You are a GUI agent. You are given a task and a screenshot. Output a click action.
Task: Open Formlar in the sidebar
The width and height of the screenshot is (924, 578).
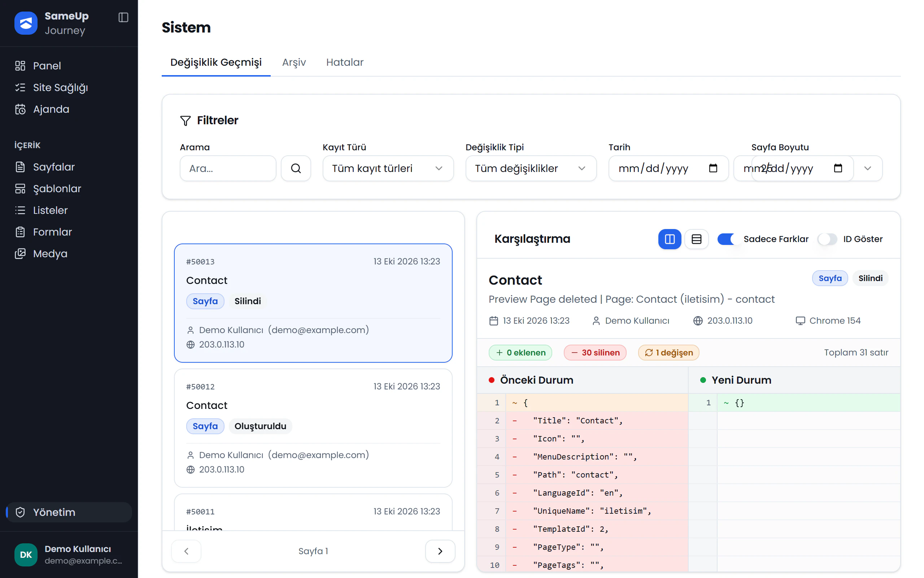point(69,232)
